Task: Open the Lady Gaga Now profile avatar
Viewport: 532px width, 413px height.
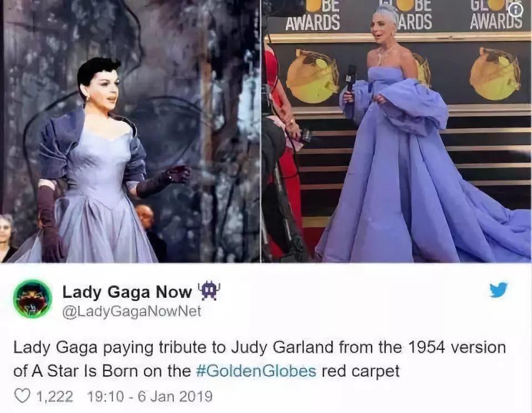Action: point(33,299)
